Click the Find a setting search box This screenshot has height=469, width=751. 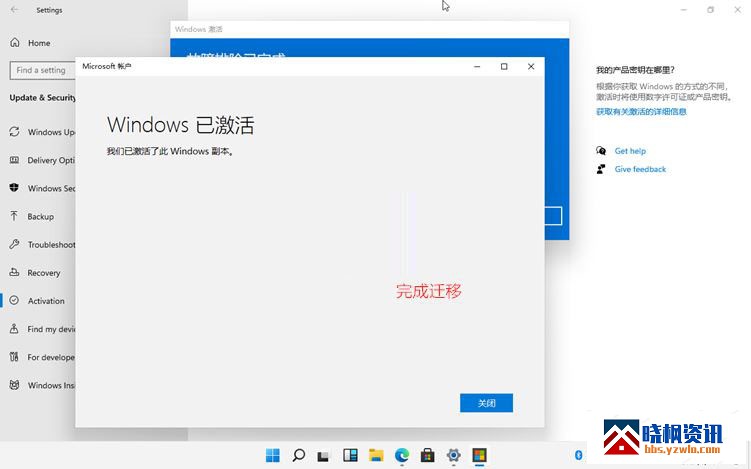[x=42, y=70]
